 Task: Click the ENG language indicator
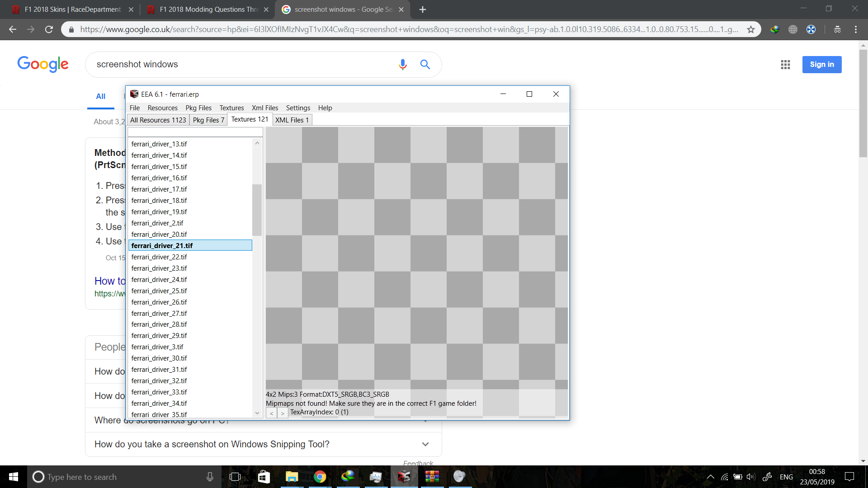tap(786, 477)
